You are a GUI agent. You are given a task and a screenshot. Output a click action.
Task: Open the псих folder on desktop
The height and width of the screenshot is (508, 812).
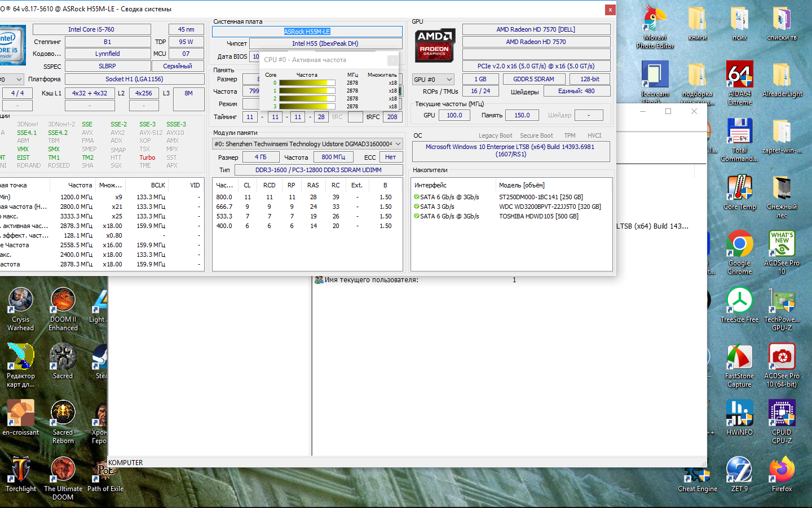click(740, 24)
